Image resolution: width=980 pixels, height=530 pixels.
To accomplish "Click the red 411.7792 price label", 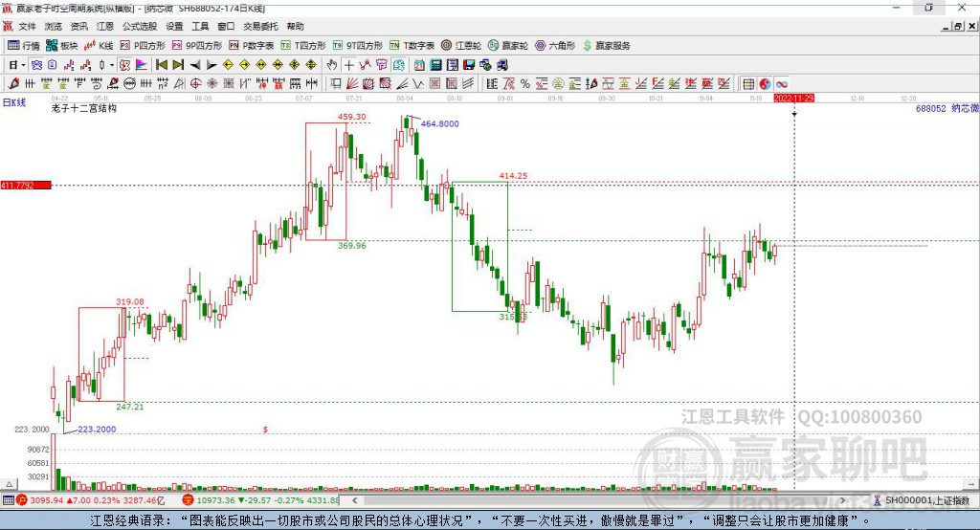I will [x=26, y=185].
